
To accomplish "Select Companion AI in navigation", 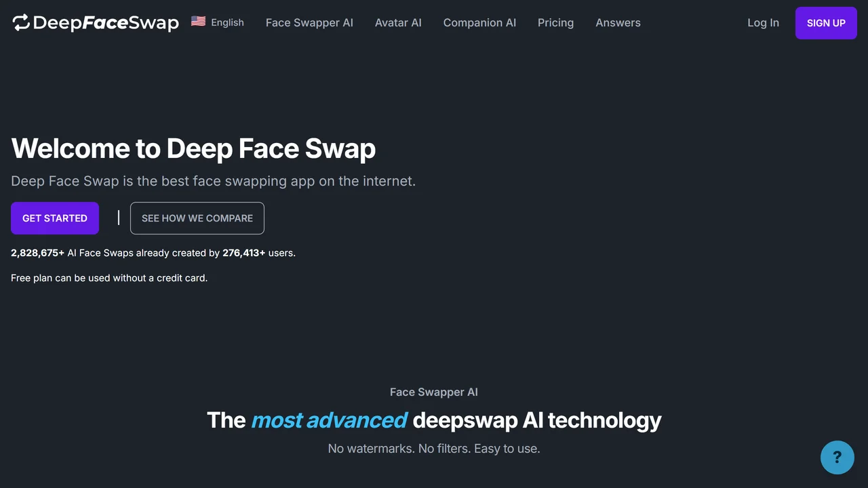I will (x=479, y=22).
